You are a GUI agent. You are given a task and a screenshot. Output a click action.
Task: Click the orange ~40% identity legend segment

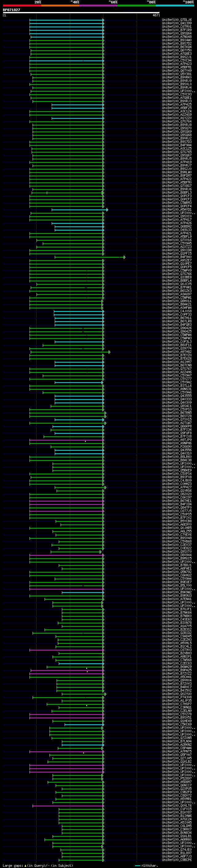60,6
